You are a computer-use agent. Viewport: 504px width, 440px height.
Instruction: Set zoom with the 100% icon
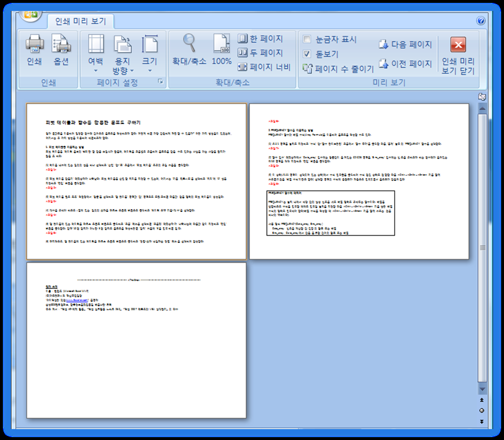tap(222, 44)
